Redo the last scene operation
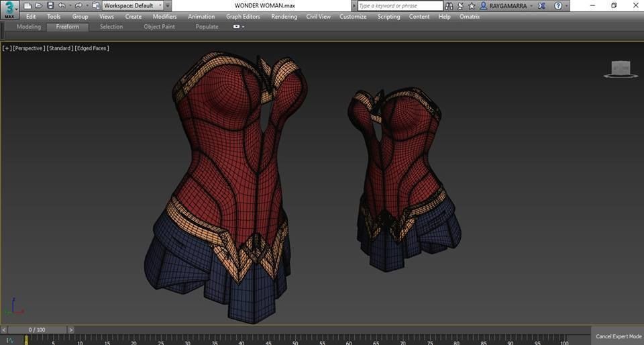Screen dimensions: 644x345 point(78,6)
